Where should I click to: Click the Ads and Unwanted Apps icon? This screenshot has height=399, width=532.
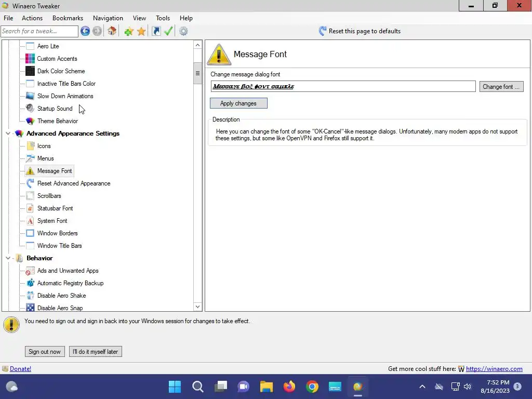click(x=30, y=271)
